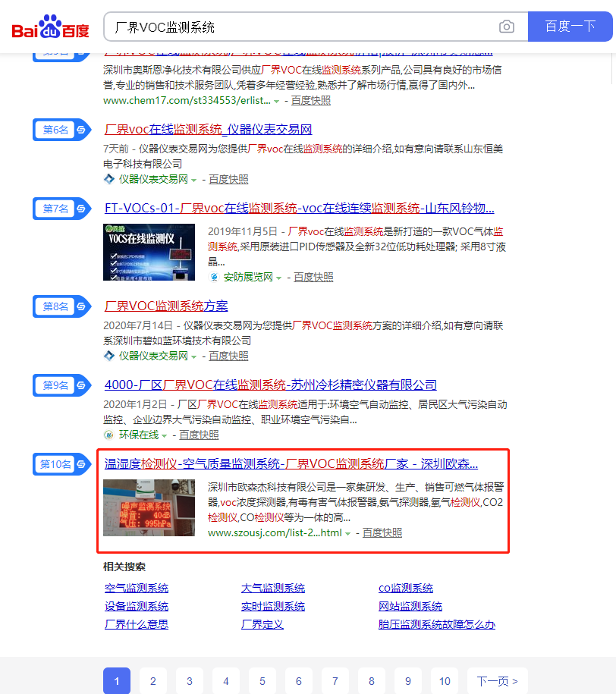Image resolution: width=616 pixels, height=694 pixels.
Task: Open the 厂界VOC监测系统方案 result link
Action: (166, 306)
